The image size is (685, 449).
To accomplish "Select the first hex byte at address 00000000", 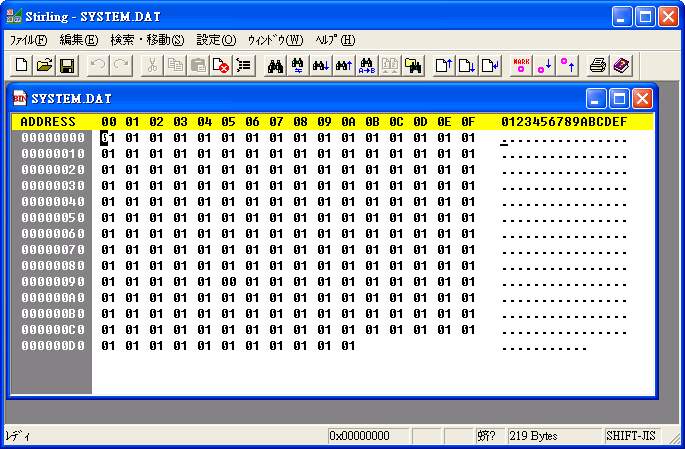I will click(108, 138).
